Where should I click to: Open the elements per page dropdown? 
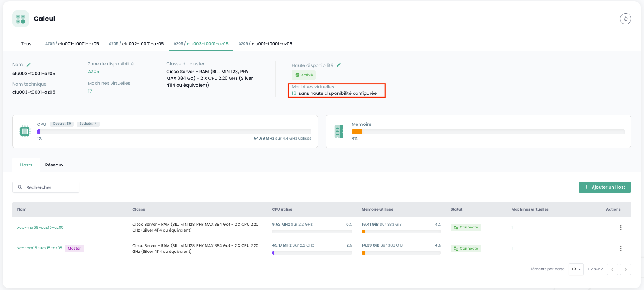[576, 269]
